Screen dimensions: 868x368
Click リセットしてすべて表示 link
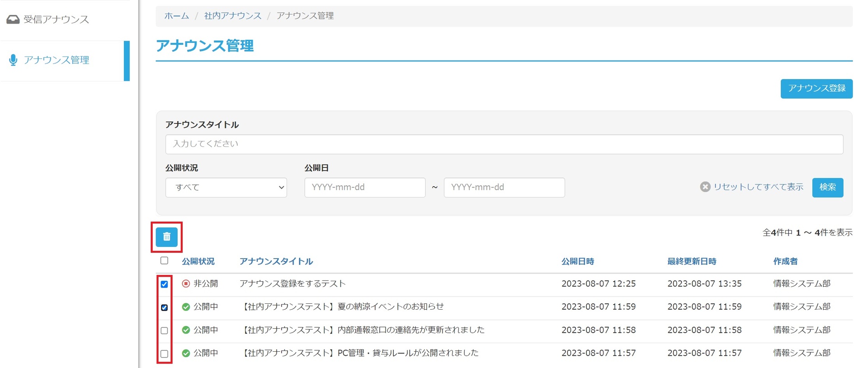pyautogui.click(x=758, y=187)
